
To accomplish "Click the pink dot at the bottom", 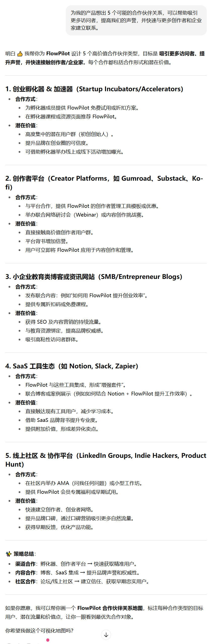I will click(x=48, y=640).
